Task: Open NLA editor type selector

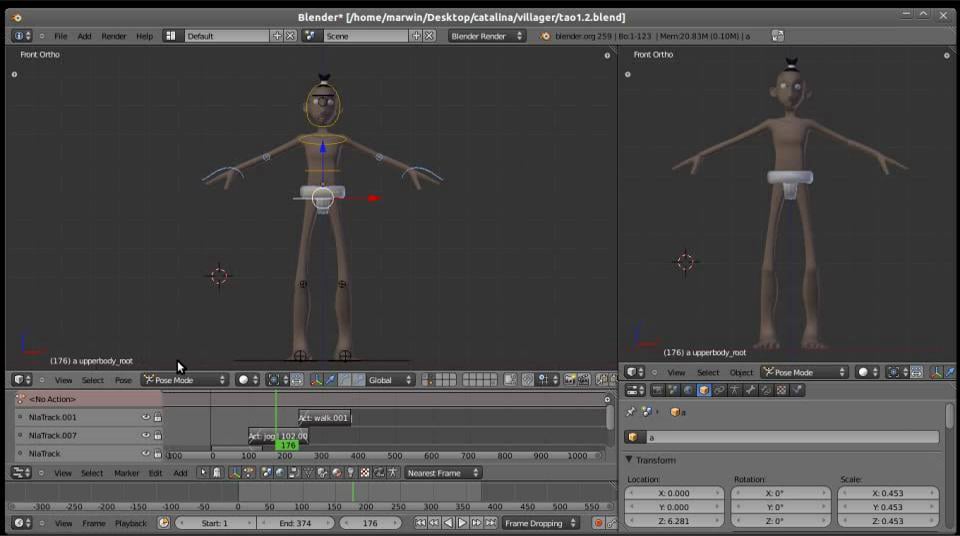Action: click(x=21, y=473)
